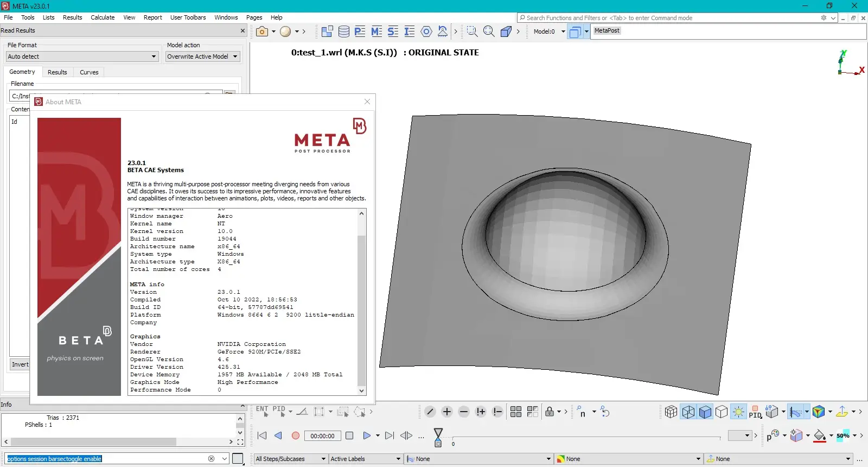868x467 pixels.
Task: Click the lock icon in focus toolbar
Action: click(x=550, y=412)
